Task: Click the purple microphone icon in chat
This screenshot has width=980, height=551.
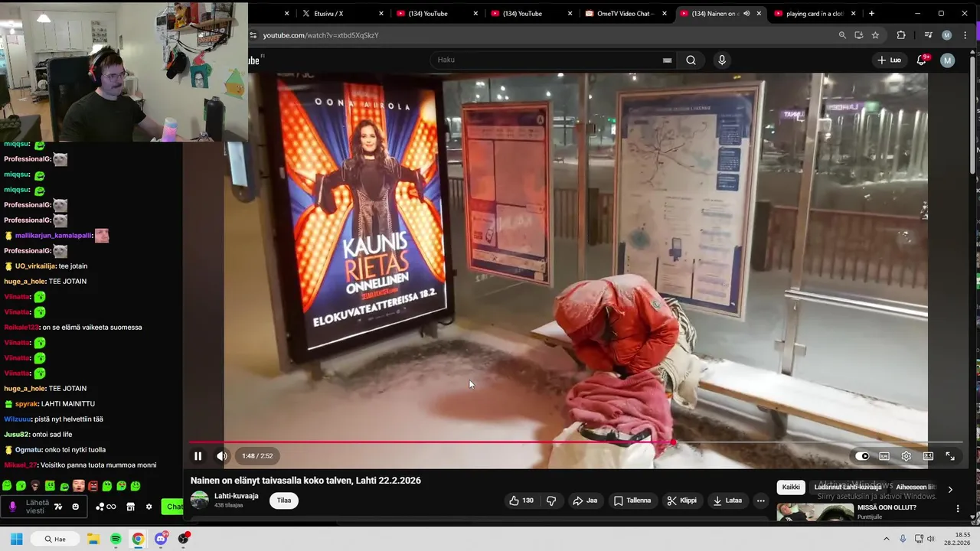Action: 12,507
